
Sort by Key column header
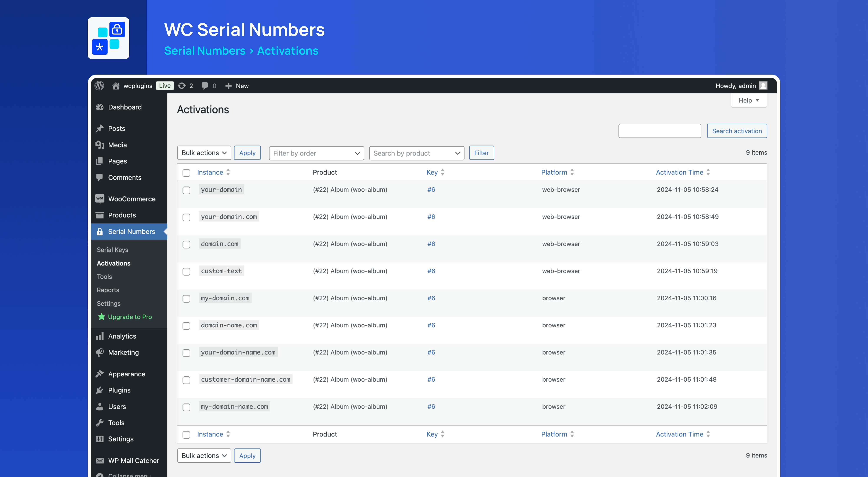coord(435,172)
